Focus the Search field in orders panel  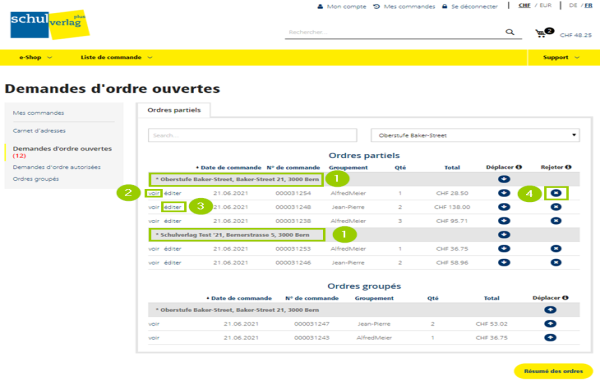pos(253,135)
